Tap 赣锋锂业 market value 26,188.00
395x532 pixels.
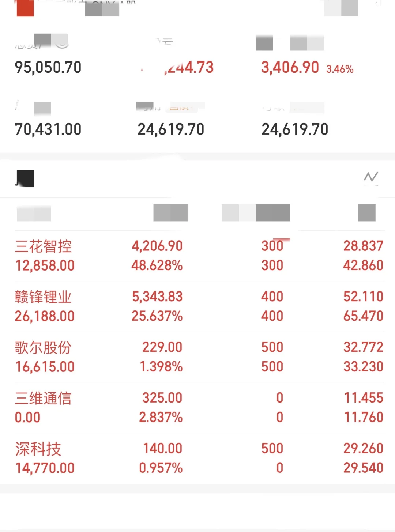click(x=45, y=316)
